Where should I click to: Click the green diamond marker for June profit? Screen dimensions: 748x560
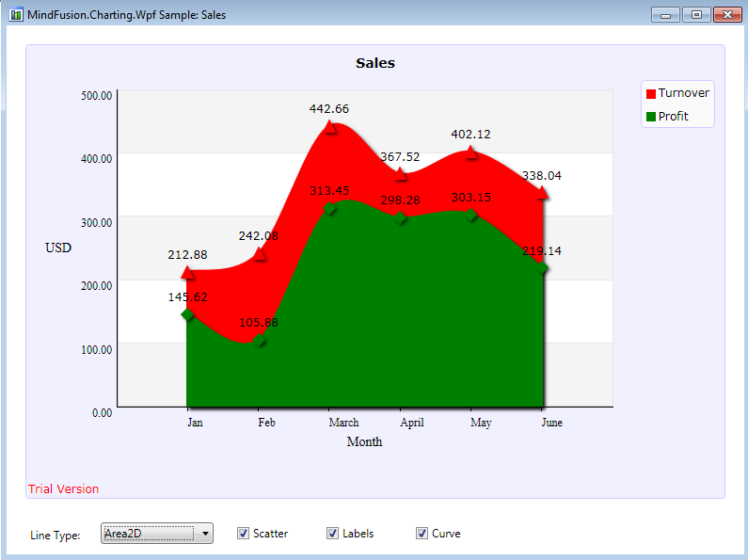pos(542,268)
